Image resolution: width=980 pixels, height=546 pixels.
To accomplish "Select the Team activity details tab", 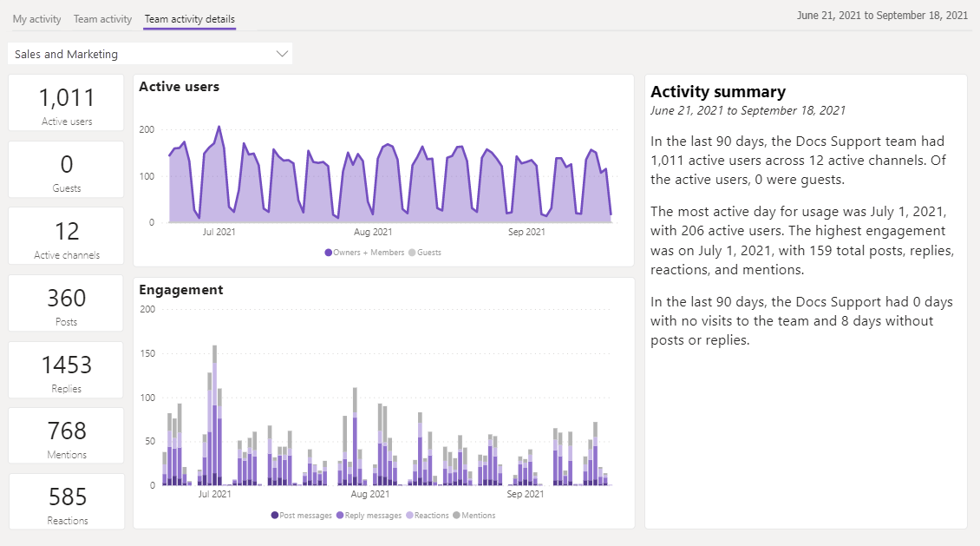I will tap(189, 19).
